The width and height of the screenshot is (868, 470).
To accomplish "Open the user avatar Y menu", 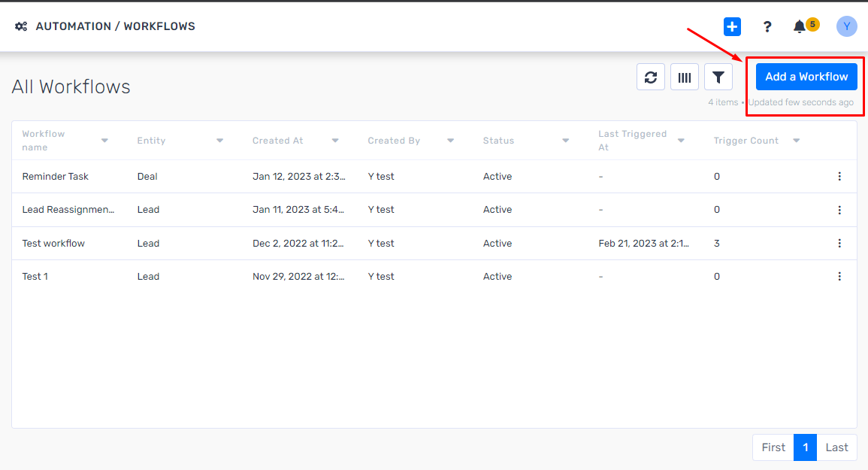I will coord(846,26).
